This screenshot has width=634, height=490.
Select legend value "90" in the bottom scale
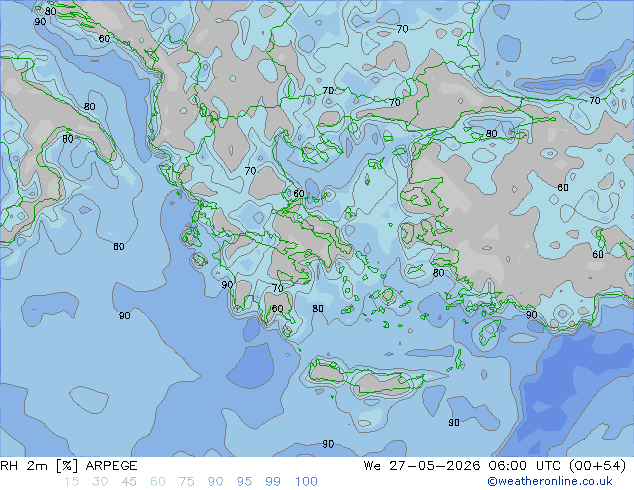[215, 482]
